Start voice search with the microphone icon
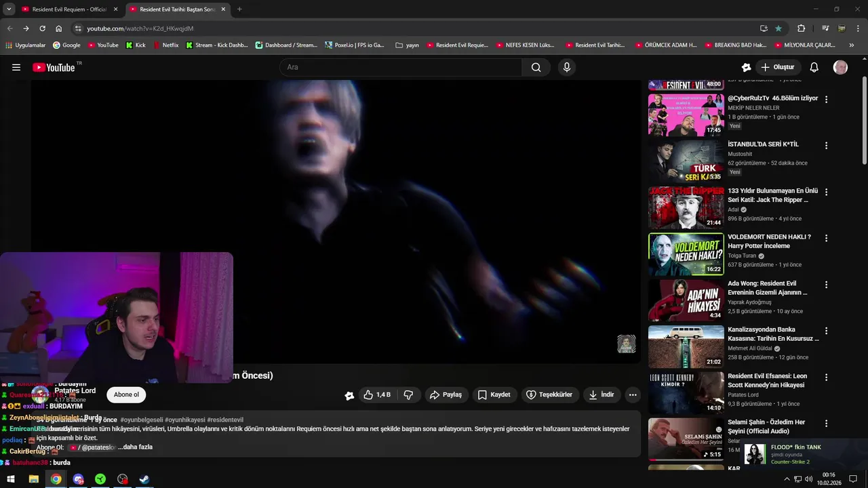868x488 pixels. tap(567, 67)
